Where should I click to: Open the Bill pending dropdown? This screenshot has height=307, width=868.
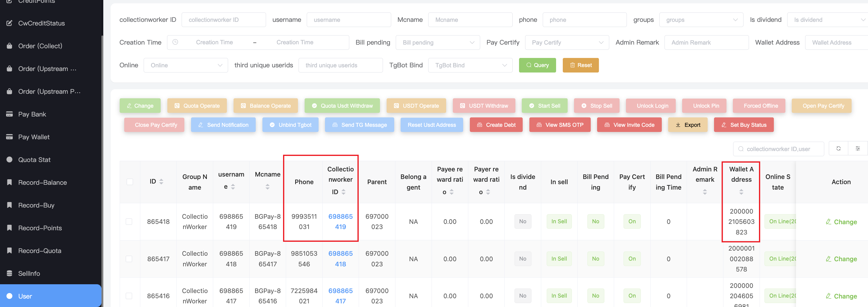(x=438, y=43)
